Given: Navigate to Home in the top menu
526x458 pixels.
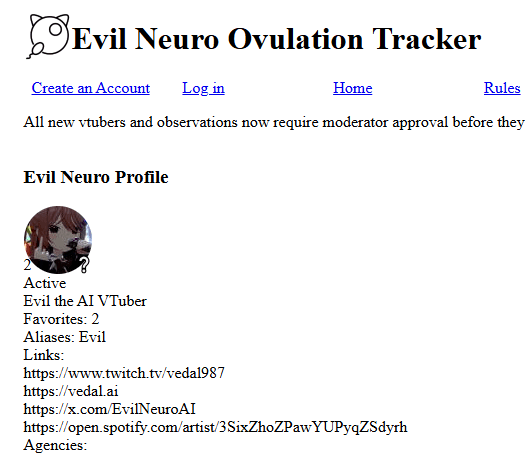Looking at the screenshot, I should click(353, 88).
